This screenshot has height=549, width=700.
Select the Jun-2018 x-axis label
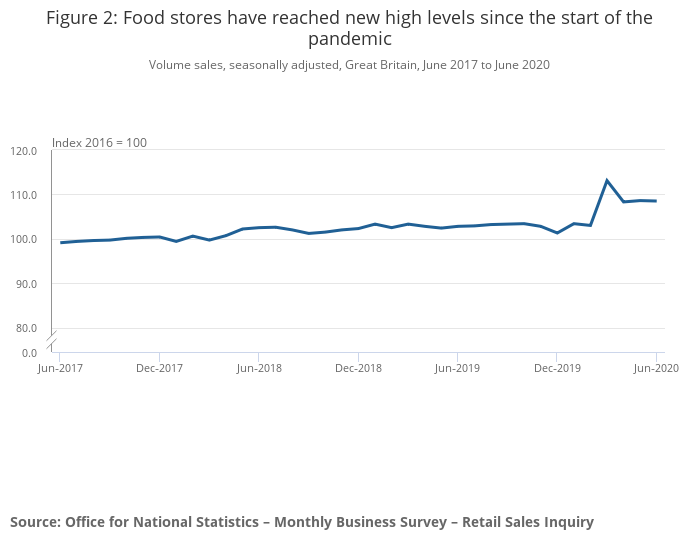click(258, 368)
